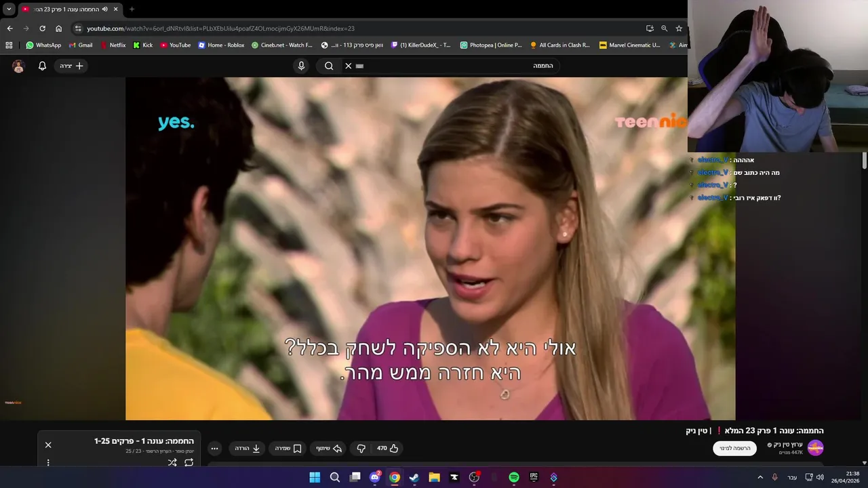Start voice search with the microphone
The width and height of the screenshot is (868, 488).
pyautogui.click(x=302, y=66)
